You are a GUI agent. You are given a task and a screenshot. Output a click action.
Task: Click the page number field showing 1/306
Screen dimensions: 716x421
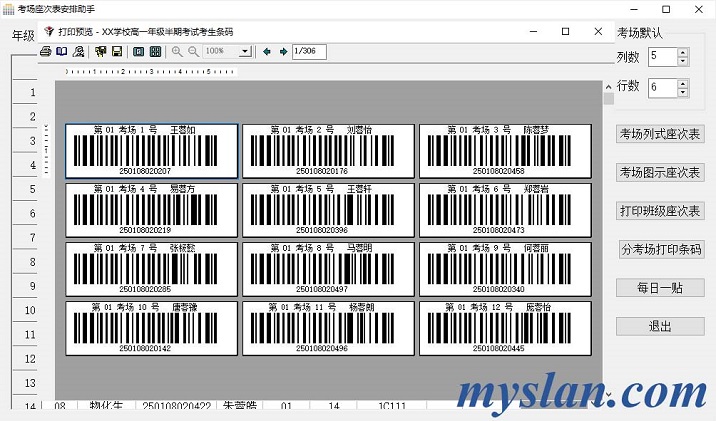[x=309, y=51]
